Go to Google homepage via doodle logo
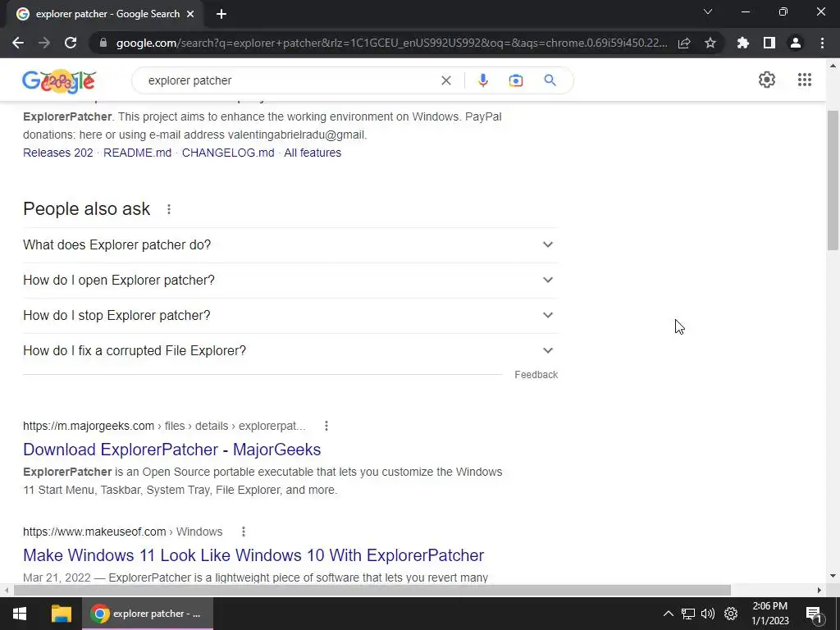 tap(59, 81)
